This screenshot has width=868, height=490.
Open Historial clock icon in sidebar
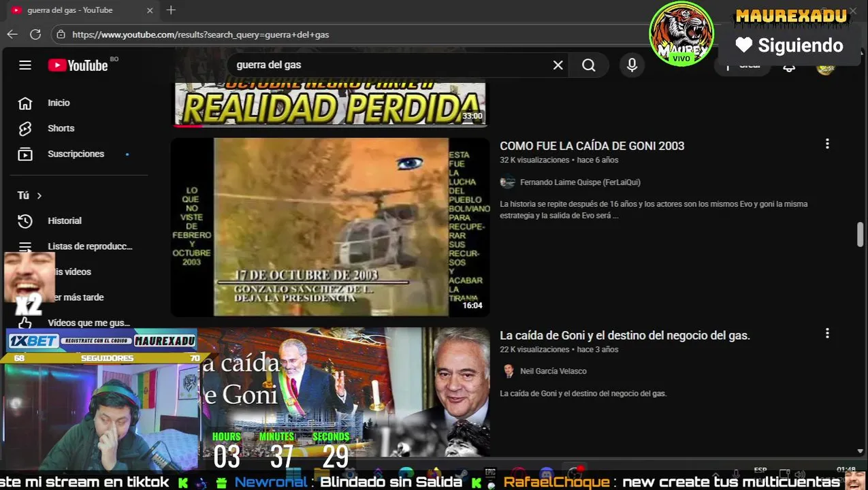[25, 221]
